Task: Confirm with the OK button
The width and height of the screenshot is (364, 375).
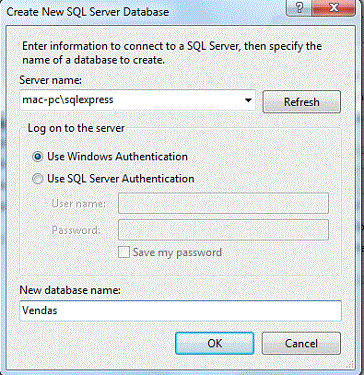Action: [215, 343]
